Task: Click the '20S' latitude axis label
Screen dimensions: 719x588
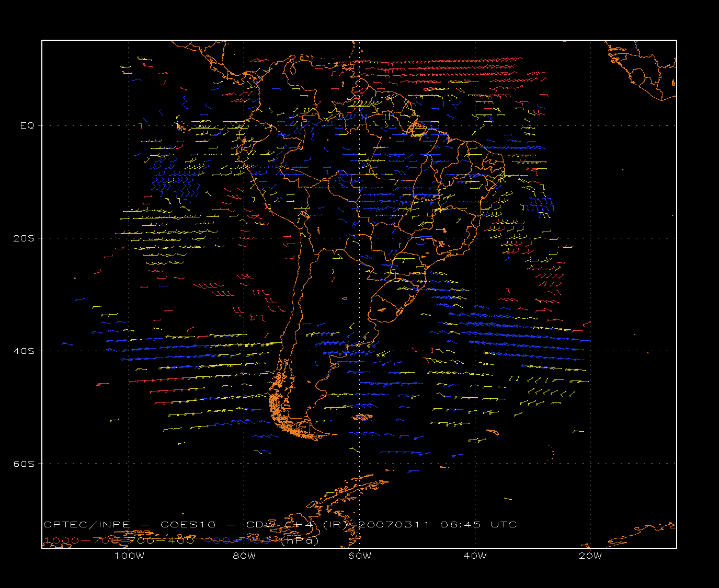Action: click(x=24, y=238)
